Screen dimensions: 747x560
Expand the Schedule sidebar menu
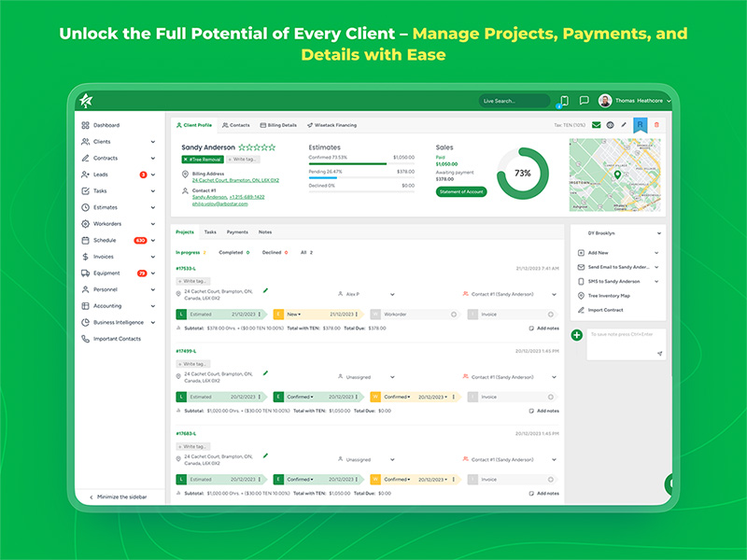tap(153, 241)
